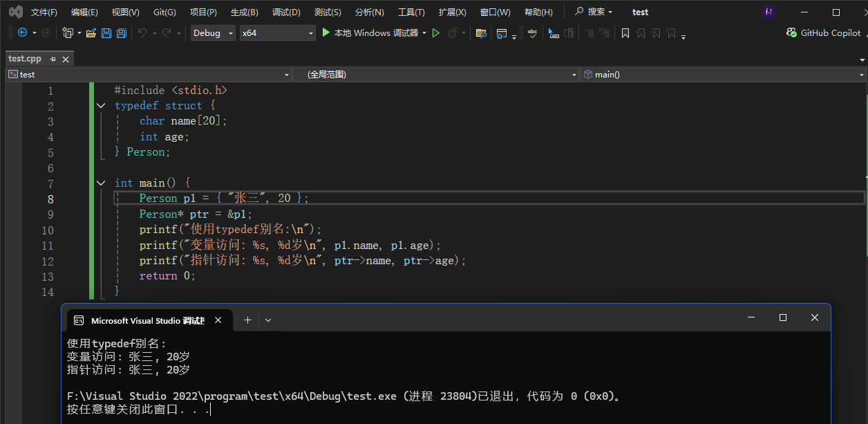Screen dimensions: 868x424
Task: Click the GitHub Copilot label
Action: [831, 33]
